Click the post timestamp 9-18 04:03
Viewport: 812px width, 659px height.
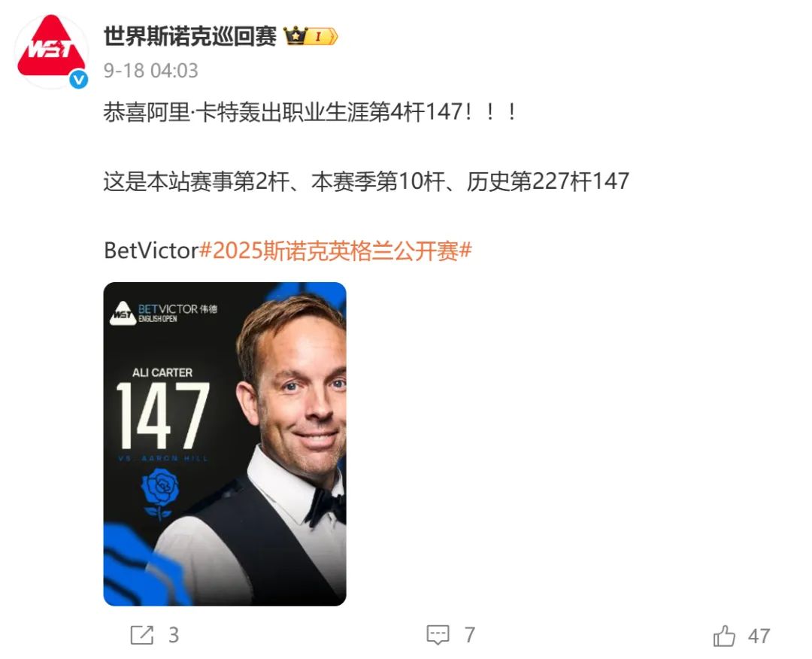[150, 71]
